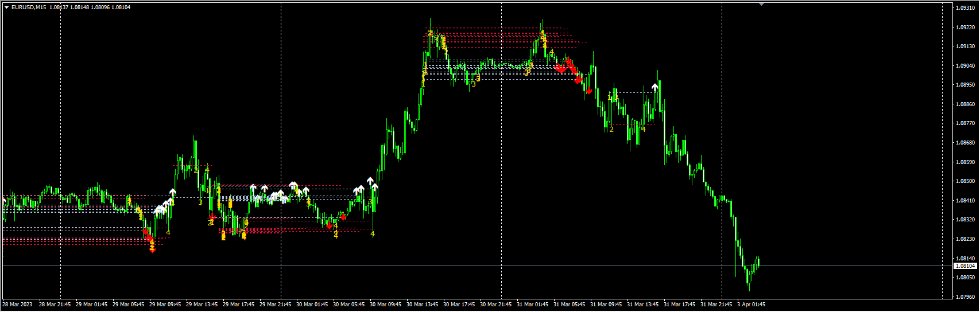Click the 1.07960 price scale label
Screen dimensions: 980x312
coord(966,297)
